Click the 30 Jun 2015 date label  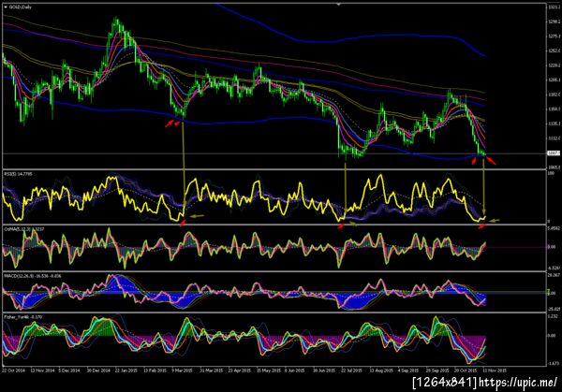pos(324,370)
